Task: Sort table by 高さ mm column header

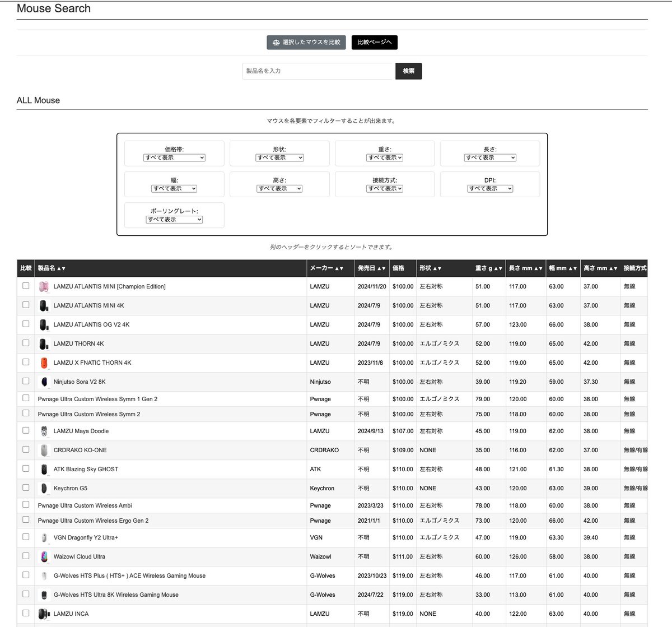Action: [600, 268]
